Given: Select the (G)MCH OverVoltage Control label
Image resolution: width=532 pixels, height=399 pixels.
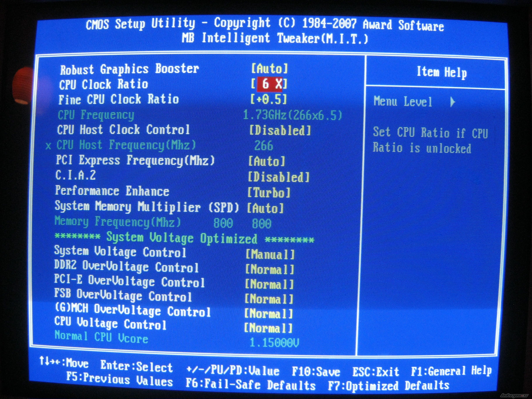Looking at the screenshot, I should click(x=133, y=310).
